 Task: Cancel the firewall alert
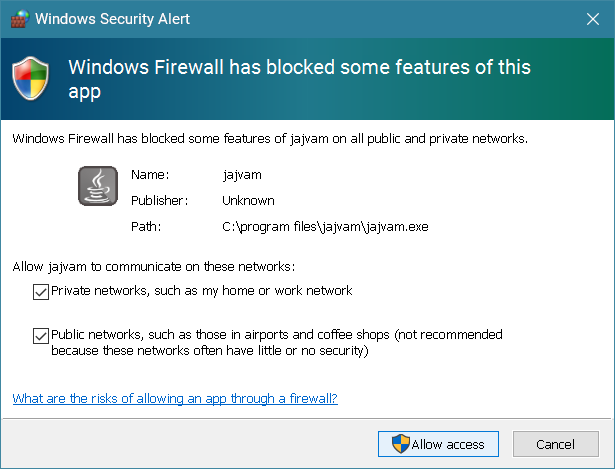(x=556, y=444)
